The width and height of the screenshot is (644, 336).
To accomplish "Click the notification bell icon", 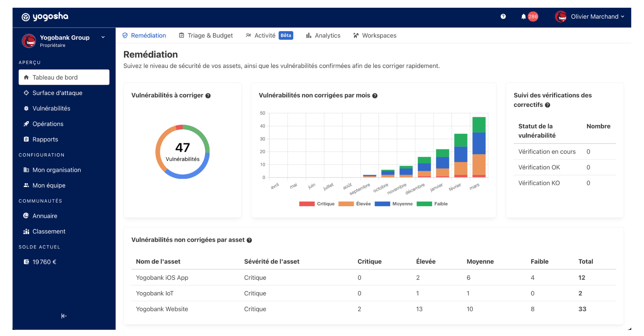I will (x=524, y=16).
